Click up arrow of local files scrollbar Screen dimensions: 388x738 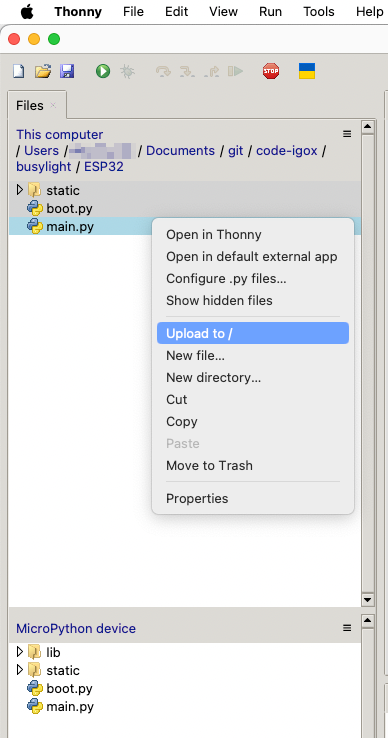click(x=367, y=127)
